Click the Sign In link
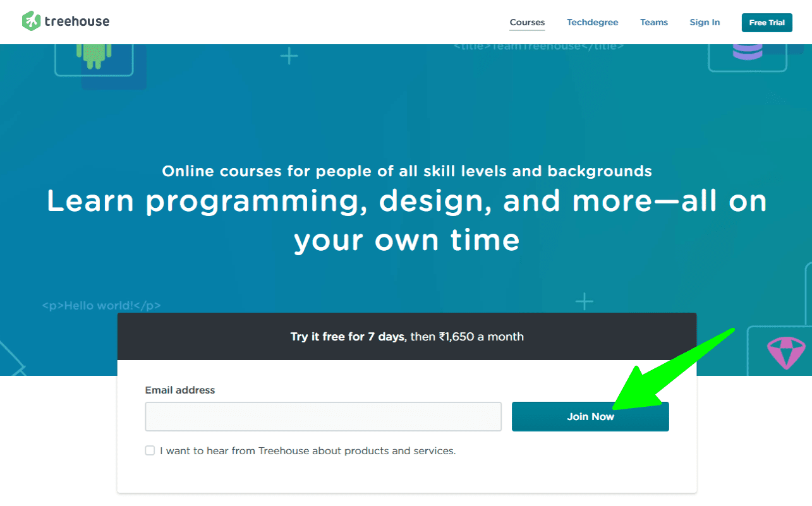 pos(705,22)
